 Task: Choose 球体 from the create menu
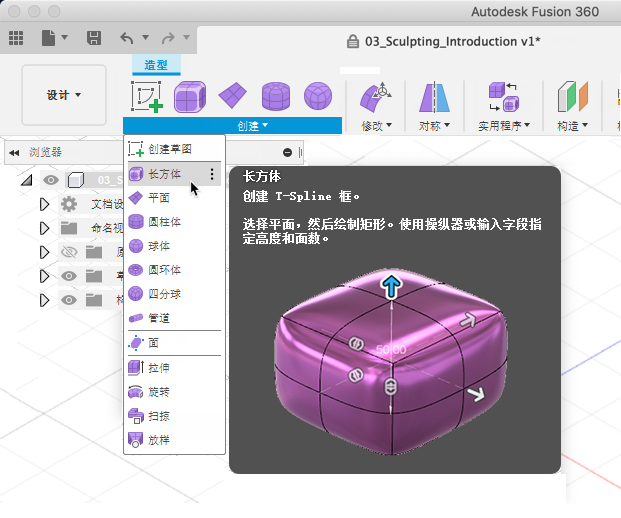pyautogui.click(x=174, y=246)
